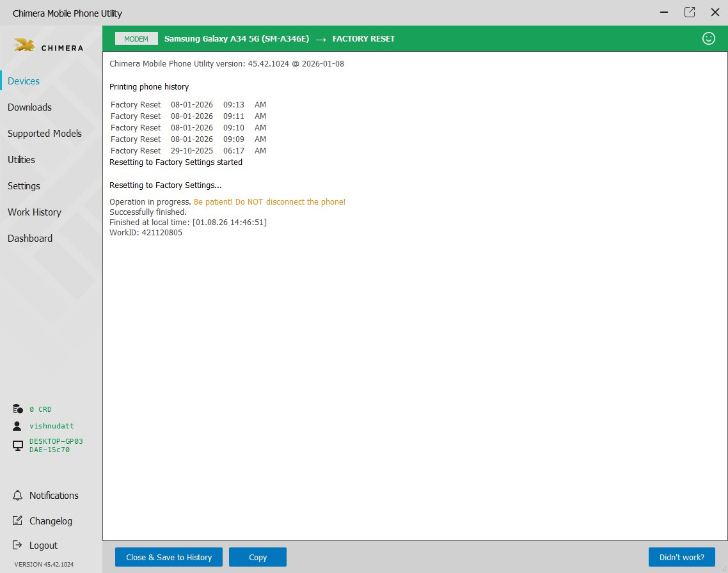Select the Factory Reset 29-10-2025 history row

coord(188,151)
